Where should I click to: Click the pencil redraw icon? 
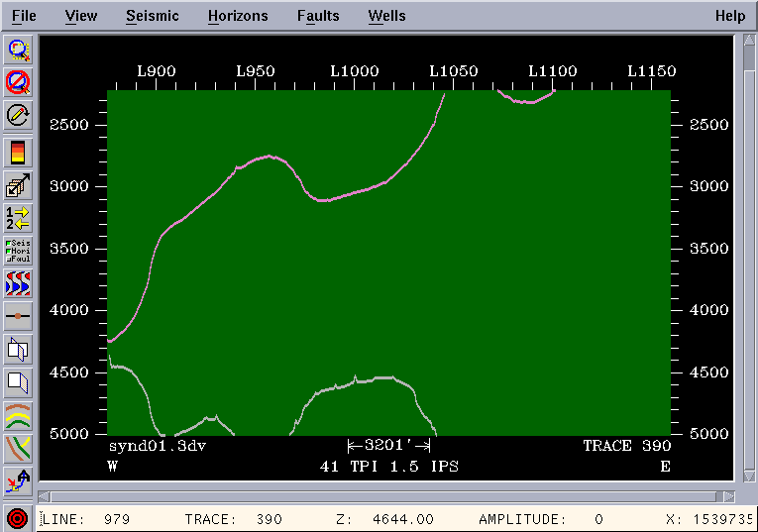[x=18, y=115]
